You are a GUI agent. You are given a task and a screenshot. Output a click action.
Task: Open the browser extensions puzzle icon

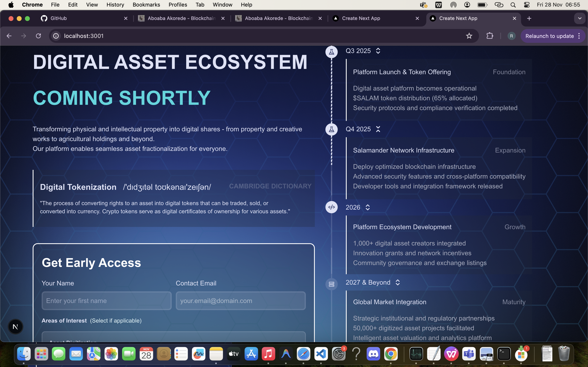pyautogui.click(x=490, y=36)
